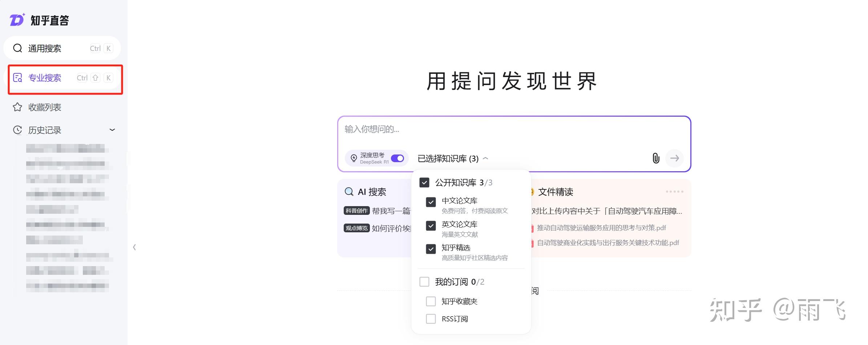Screen dimensions: 868x345
Task: Click the 文件精读 card heading
Action: (556, 192)
